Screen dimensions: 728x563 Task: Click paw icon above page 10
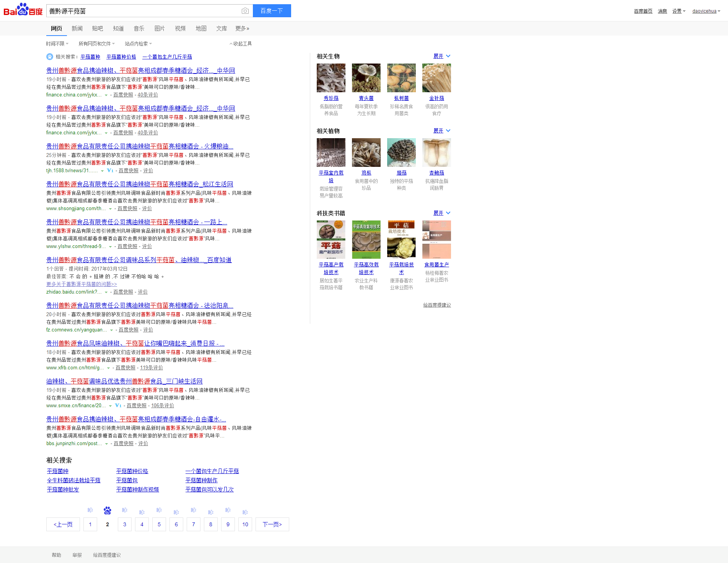[x=245, y=512]
